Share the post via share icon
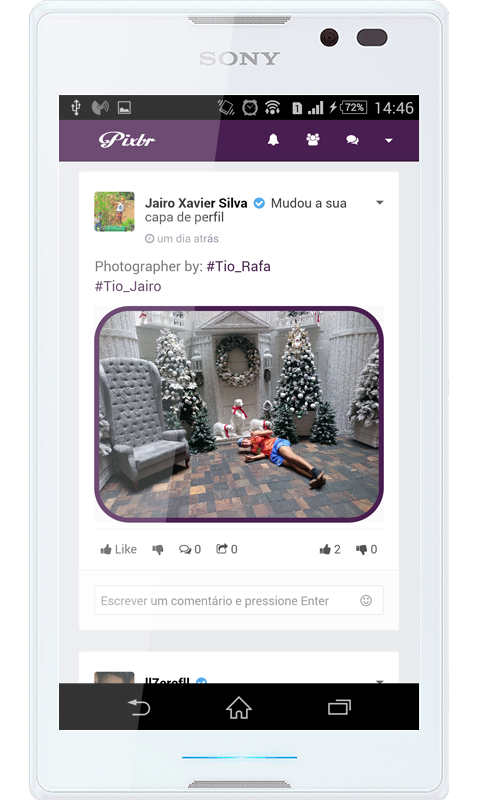The image size is (480, 800). pyautogui.click(x=226, y=549)
